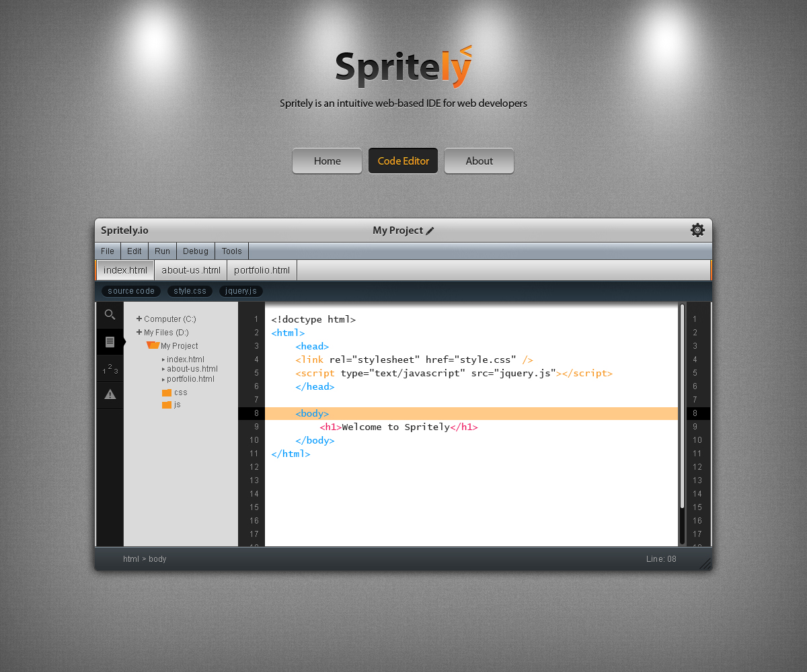Viewport: 807px width, 672px height.
Task: Show the warnings triangle sidebar panel
Action: coord(110,394)
